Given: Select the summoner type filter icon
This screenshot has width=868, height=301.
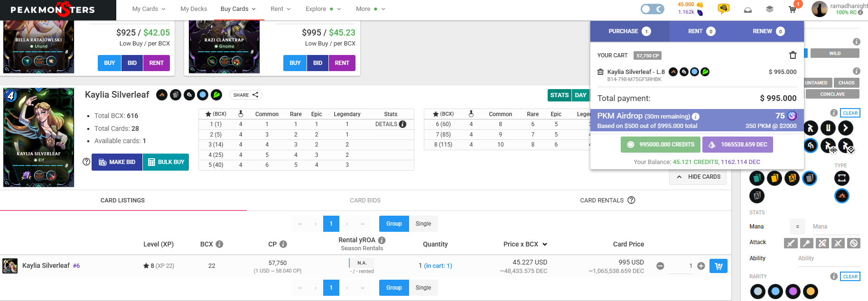Looking at the screenshot, I should (x=842, y=196).
